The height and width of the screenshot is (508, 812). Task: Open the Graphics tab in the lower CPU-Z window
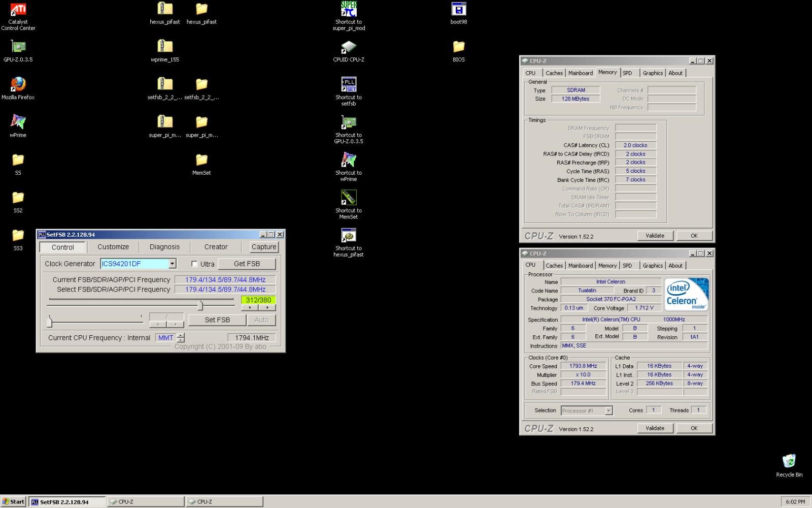click(x=653, y=266)
